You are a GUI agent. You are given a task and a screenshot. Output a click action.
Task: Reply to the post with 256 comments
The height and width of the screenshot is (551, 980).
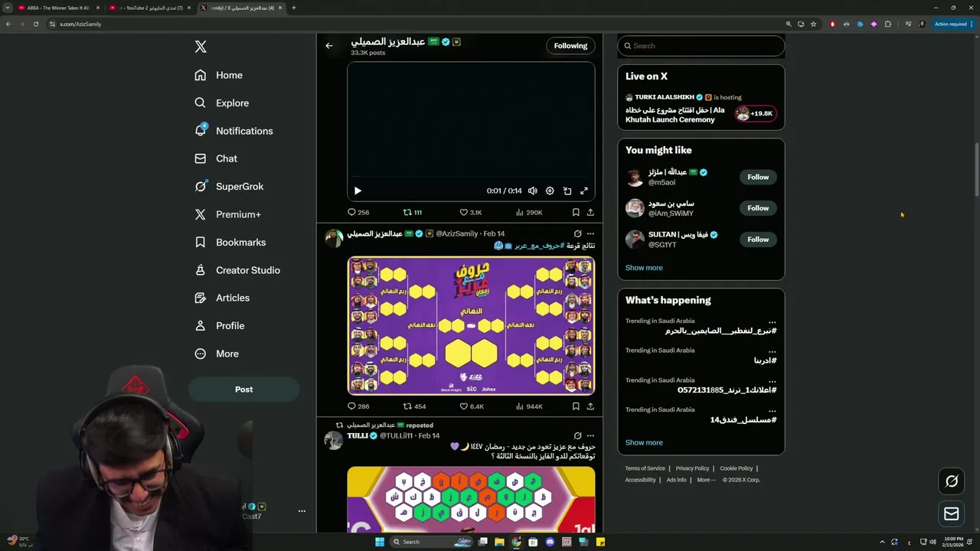(x=358, y=212)
